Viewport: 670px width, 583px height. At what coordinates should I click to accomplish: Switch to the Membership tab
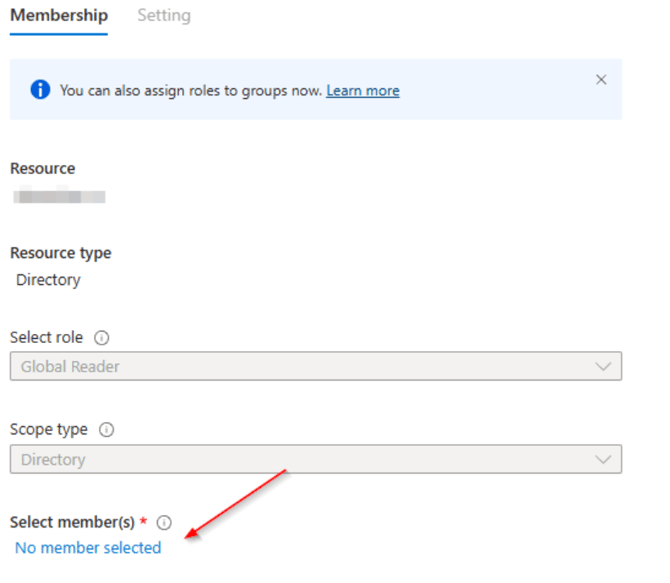pyautogui.click(x=58, y=16)
